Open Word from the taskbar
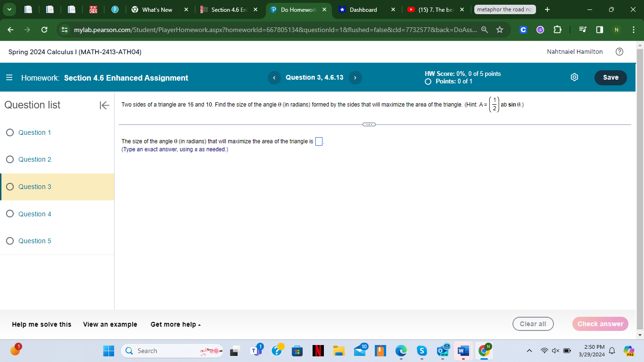The width and height of the screenshot is (644, 362). coord(462,351)
